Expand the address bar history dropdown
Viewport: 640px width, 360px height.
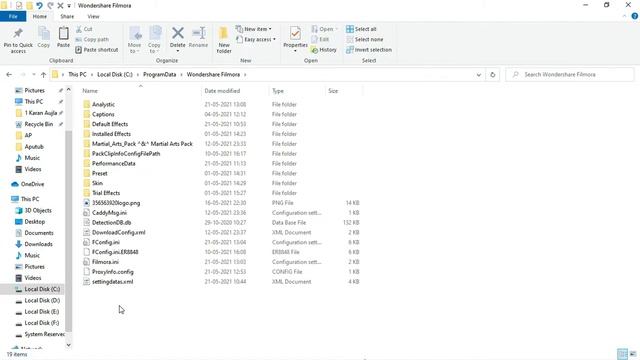(479, 75)
